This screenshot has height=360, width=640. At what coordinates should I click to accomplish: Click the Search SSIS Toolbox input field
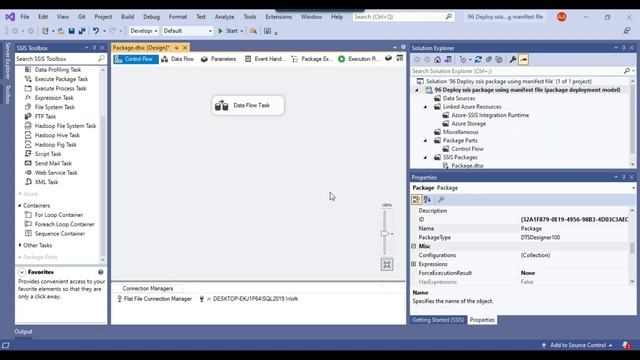[x=56, y=59]
